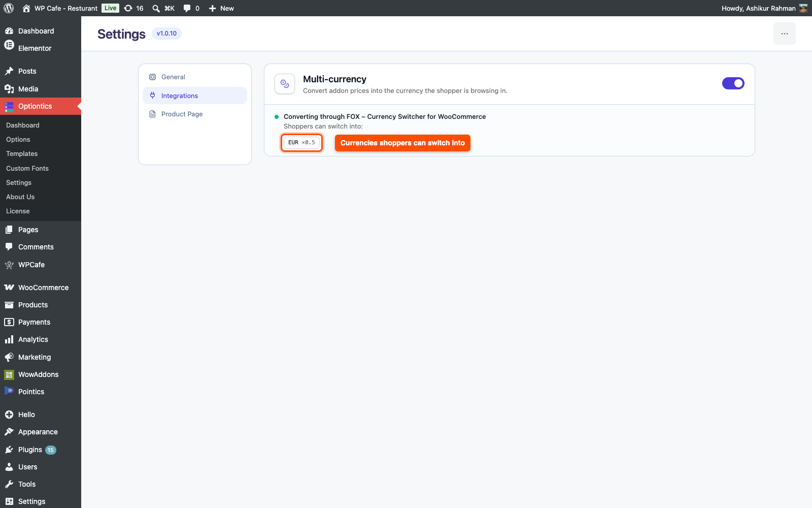This screenshot has width=812, height=508.
Task: Click the Product Page document icon
Action: point(152,114)
